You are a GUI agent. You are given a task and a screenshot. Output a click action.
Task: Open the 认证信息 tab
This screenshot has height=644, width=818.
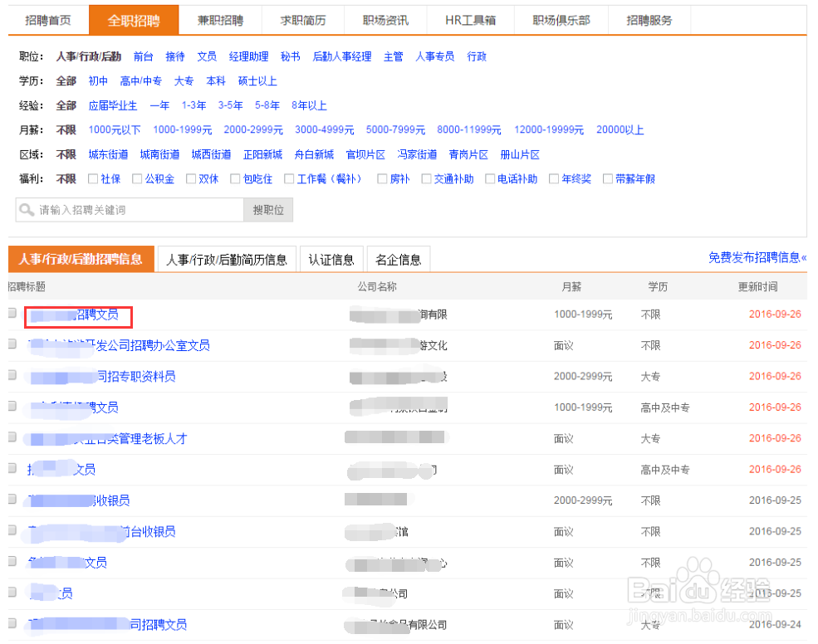(331, 259)
